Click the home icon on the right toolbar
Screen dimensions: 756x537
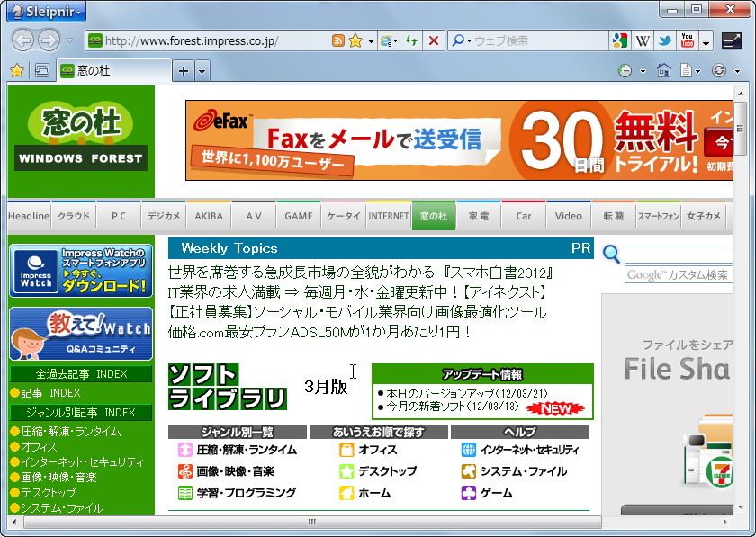[663, 69]
